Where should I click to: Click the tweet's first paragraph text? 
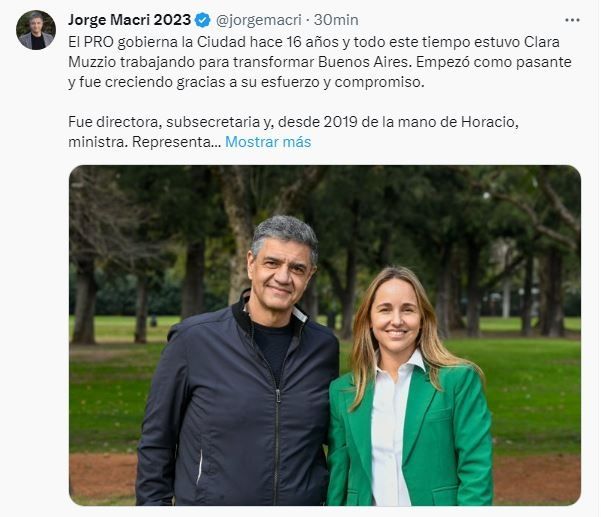[320, 62]
